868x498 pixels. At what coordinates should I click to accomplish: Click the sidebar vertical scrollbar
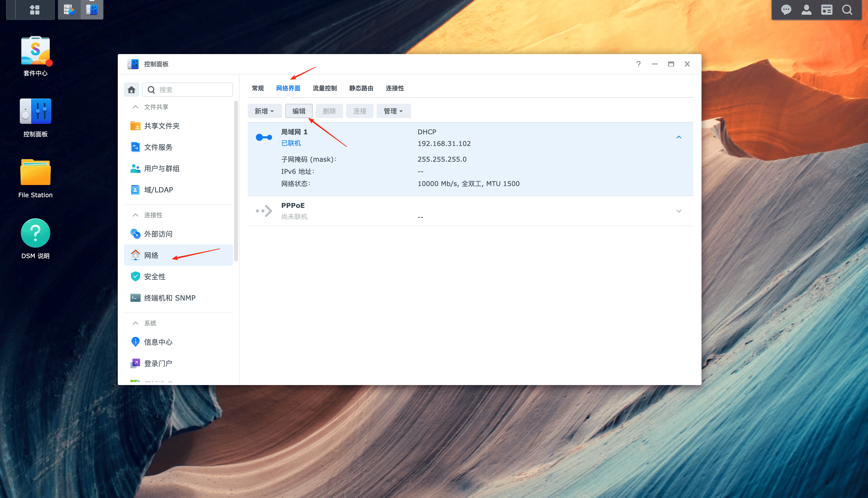click(x=236, y=181)
